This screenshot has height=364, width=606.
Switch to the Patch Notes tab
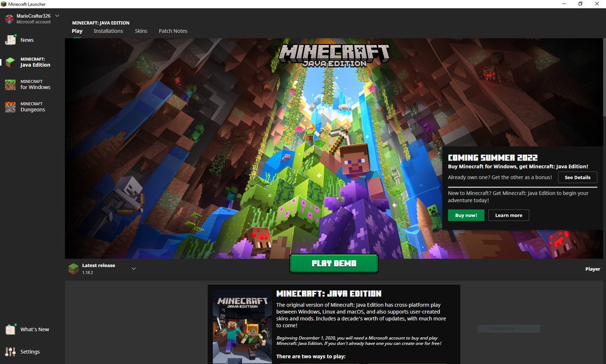173,31
